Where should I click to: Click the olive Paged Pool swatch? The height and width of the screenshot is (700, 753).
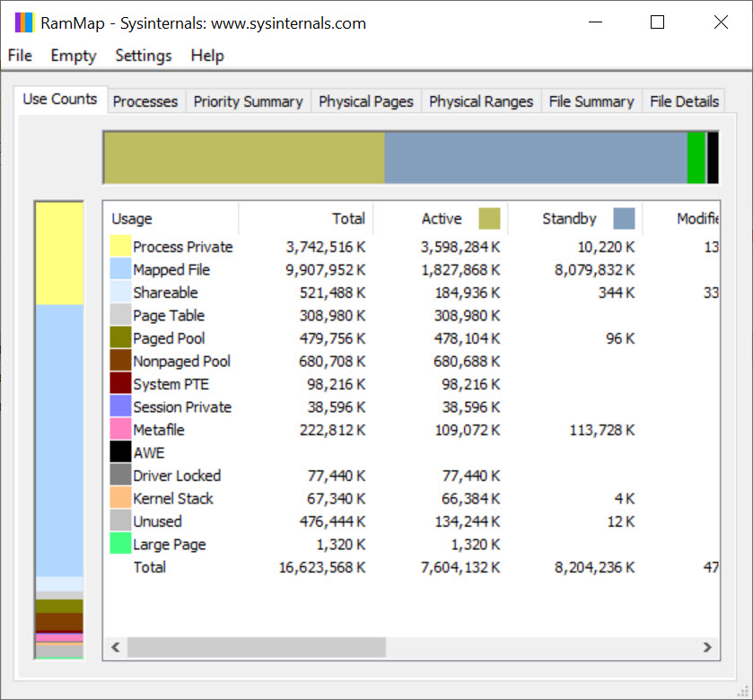(x=120, y=337)
